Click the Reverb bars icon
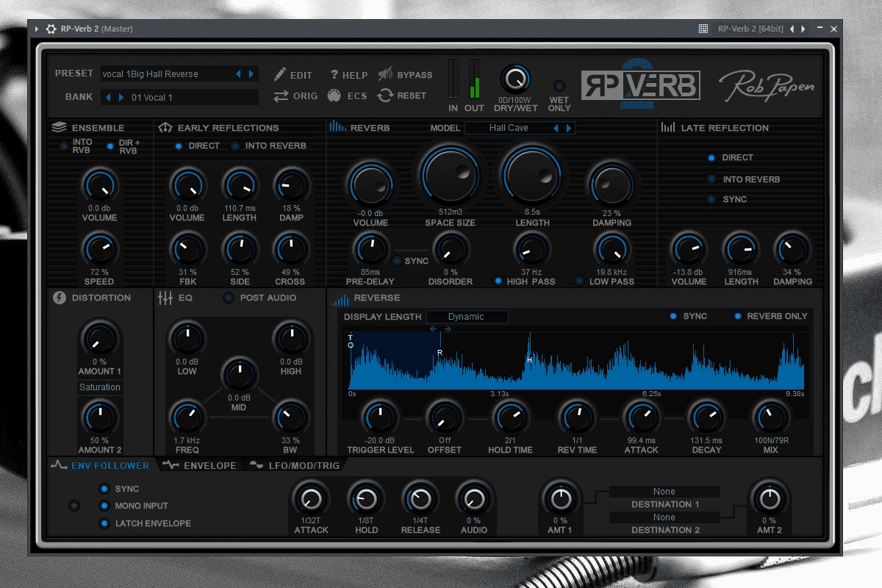 pos(338,126)
